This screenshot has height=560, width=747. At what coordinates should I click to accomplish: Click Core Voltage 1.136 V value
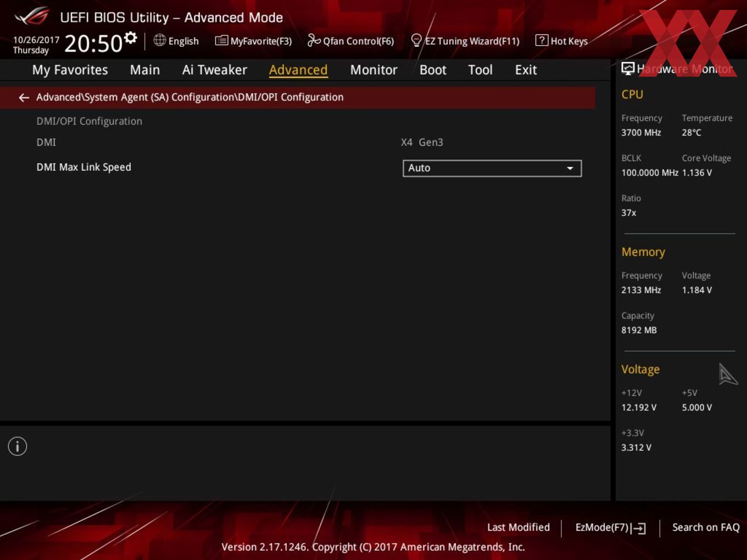(x=697, y=172)
